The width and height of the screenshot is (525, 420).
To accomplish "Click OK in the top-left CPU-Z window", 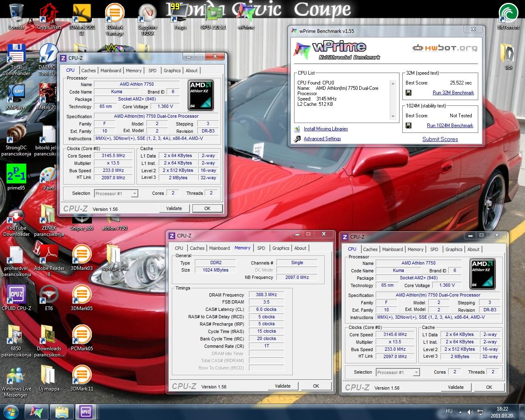I will [207, 208].
